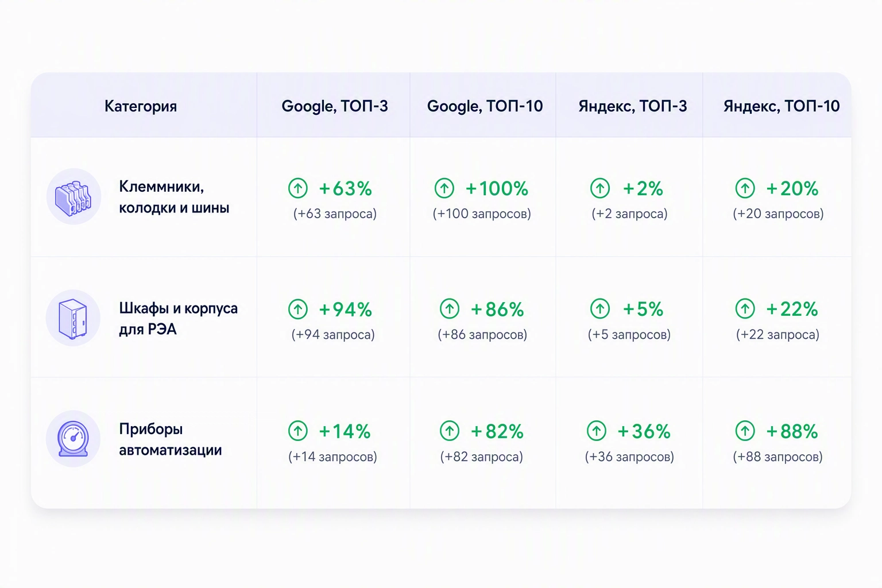The width and height of the screenshot is (882, 588).
Task: Select the Яндекс, ТОП-10 column header
Action: (782, 106)
